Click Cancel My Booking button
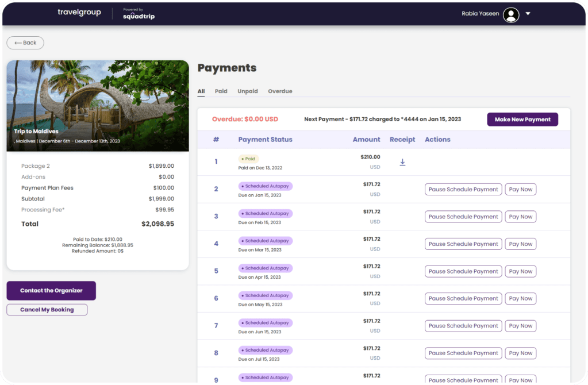588x385 pixels. click(47, 310)
